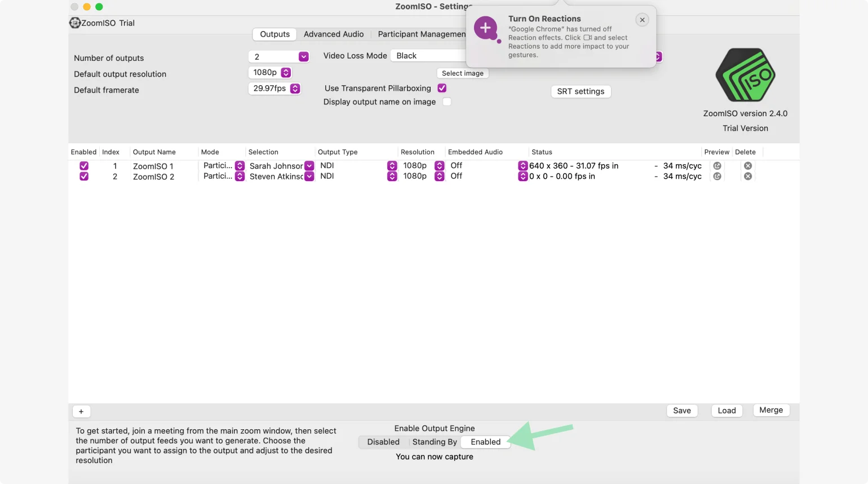868x484 pixels.
Task: Click the ZoomISO Trial app icon
Action: tap(75, 23)
